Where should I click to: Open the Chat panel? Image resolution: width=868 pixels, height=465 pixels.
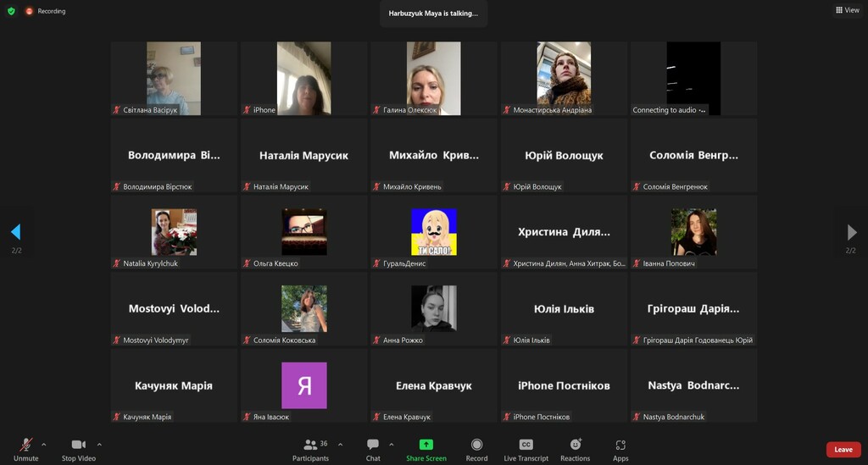[x=373, y=445]
